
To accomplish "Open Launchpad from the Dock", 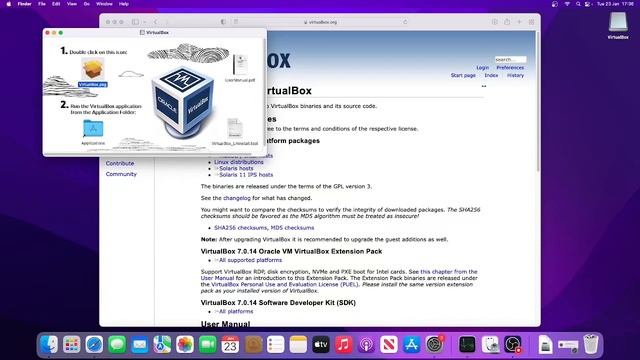I will [72, 344].
